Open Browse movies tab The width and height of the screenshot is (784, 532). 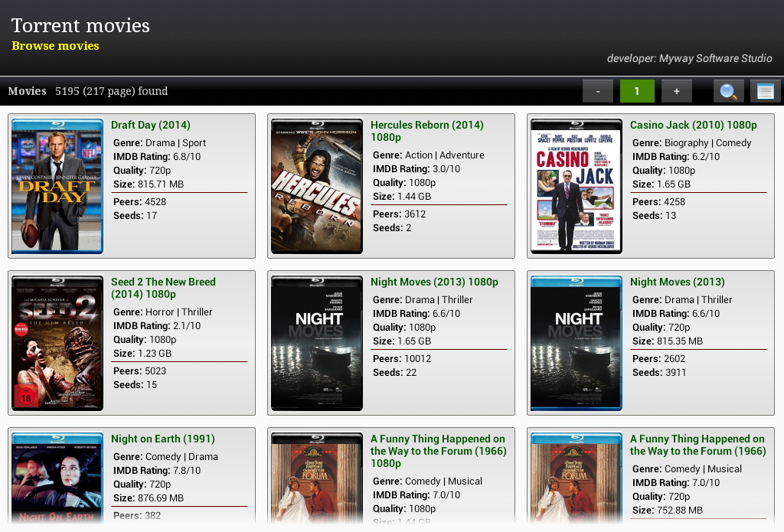[x=55, y=45]
